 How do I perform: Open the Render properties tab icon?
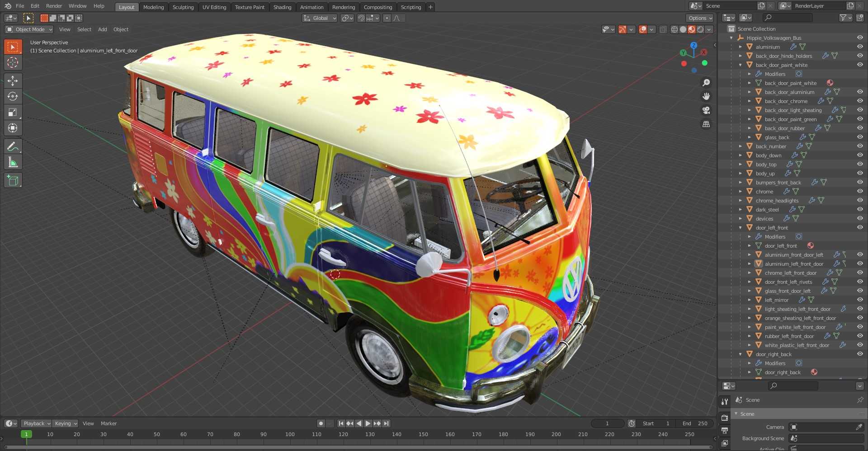(725, 418)
